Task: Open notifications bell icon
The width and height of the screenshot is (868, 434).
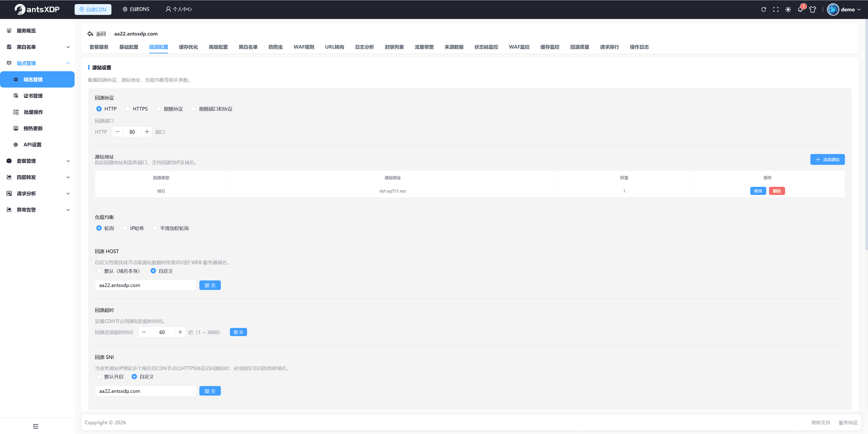Action: (x=800, y=9)
